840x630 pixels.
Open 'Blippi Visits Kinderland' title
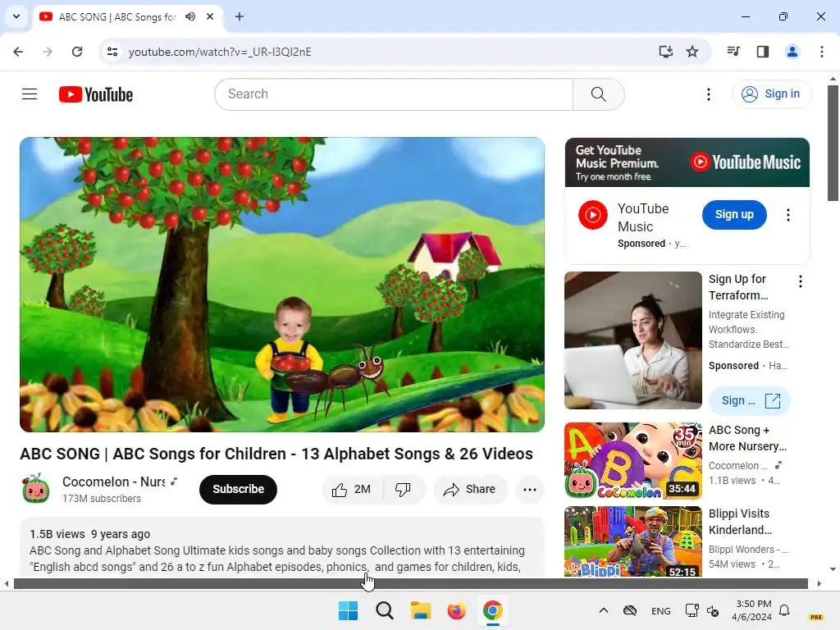point(740,522)
